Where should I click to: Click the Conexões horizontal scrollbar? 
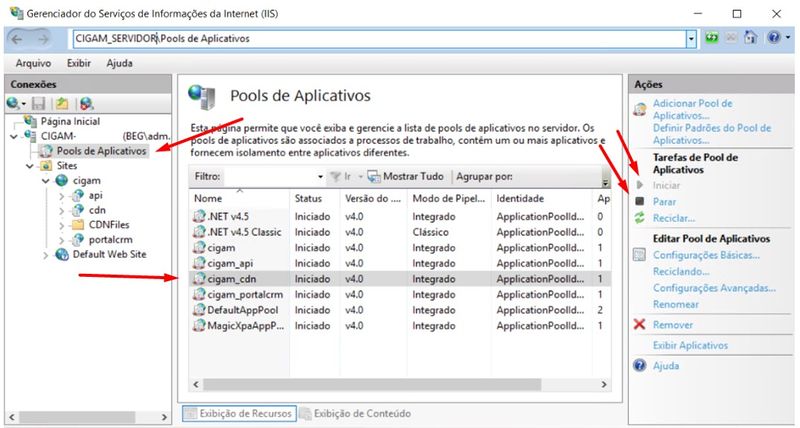pyautogui.click(x=79, y=417)
